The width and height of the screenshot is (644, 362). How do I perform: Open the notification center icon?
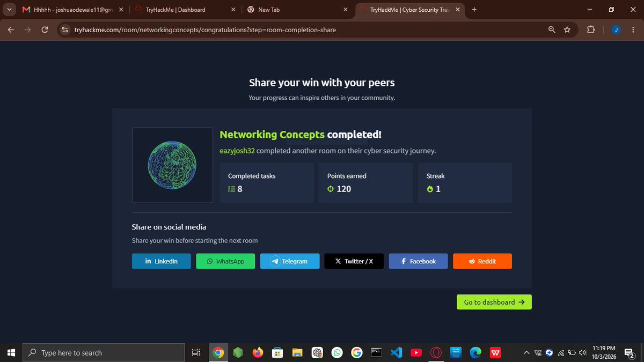coord(630,352)
